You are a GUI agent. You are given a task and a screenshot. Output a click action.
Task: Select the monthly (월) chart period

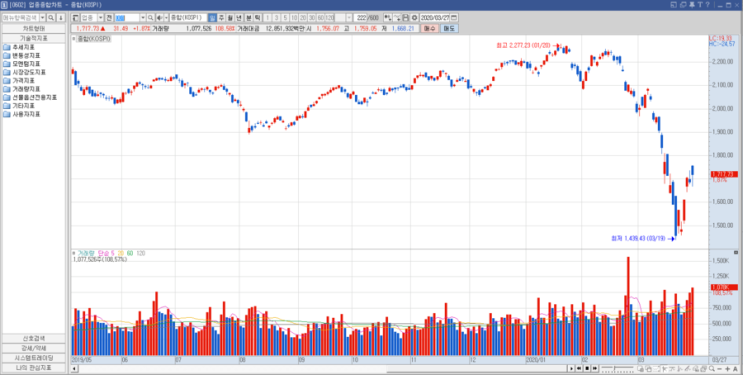click(230, 18)
